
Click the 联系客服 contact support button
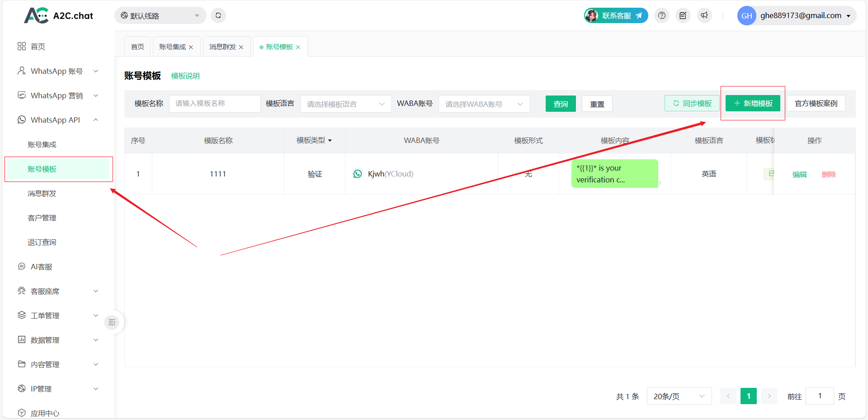point(616,15)
